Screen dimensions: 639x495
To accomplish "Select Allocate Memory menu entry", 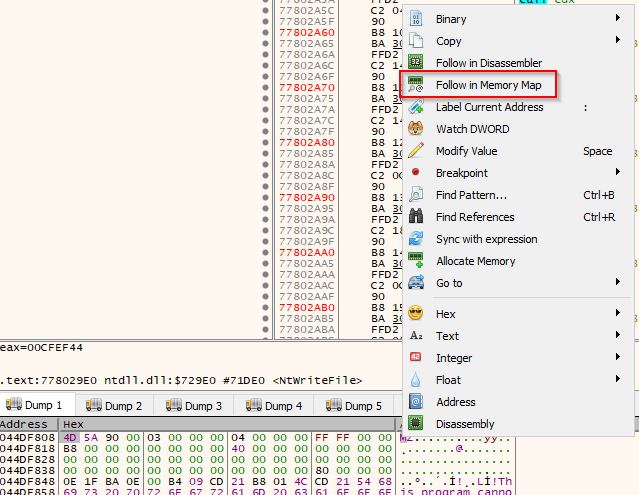I will tap(476, 261).
